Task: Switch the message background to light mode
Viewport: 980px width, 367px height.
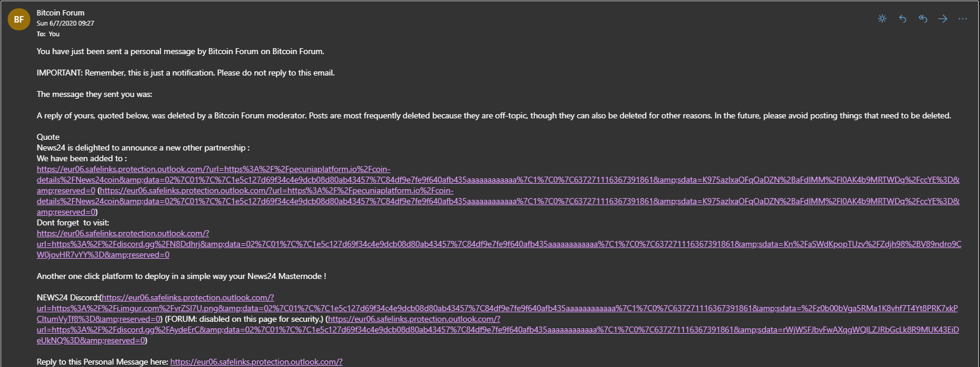Action: point(882,19)
